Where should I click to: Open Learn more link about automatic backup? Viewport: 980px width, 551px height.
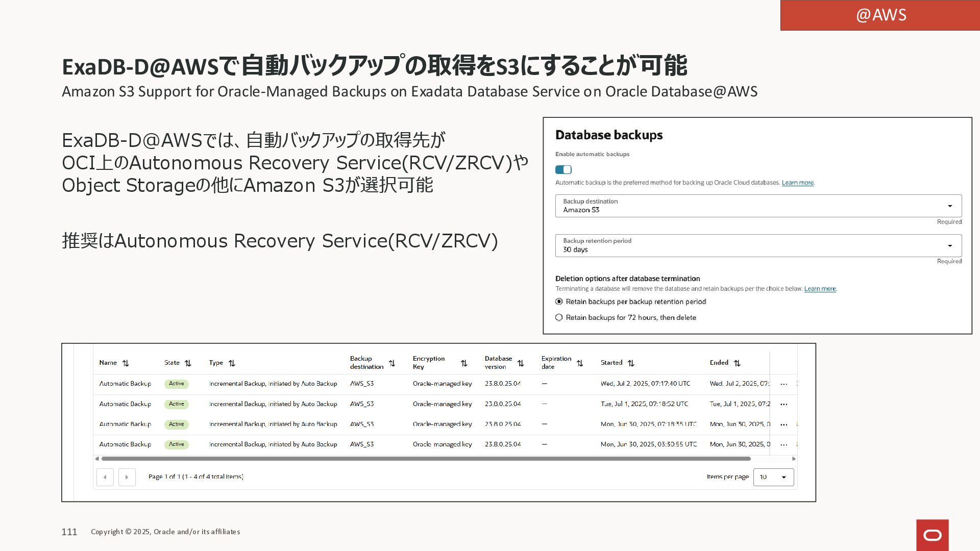click(x=797, y=183)
